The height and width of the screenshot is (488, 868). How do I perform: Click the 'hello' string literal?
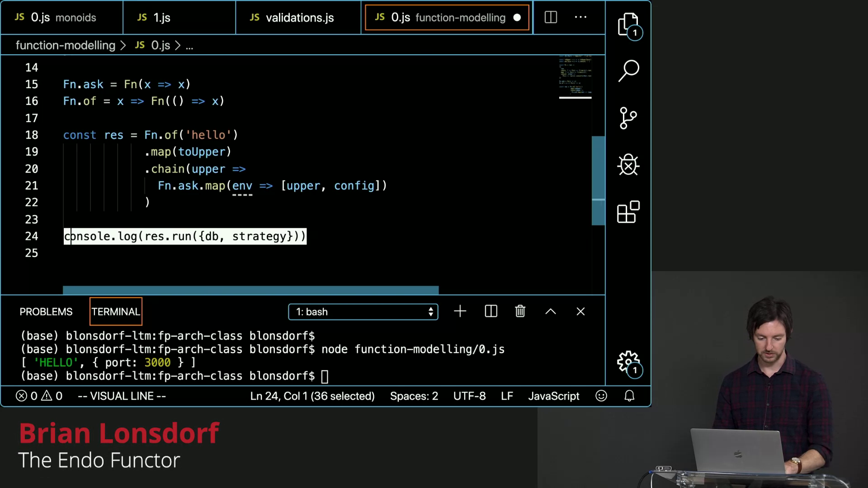208,135
